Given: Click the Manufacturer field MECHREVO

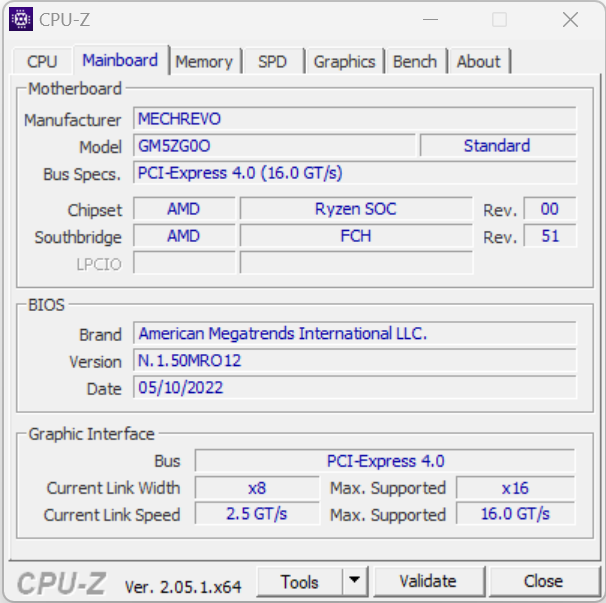Looking at the screenshot, I should [x=354, y=119].
